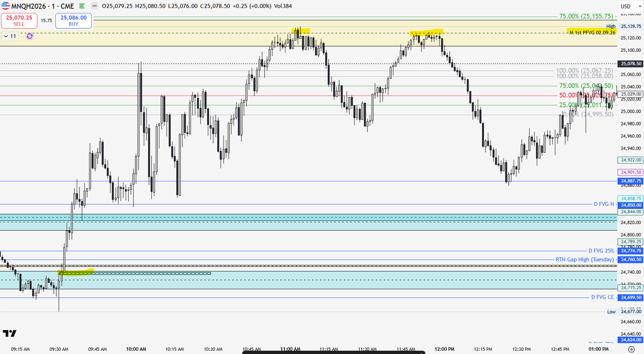
Task: Select the D FVG CE line label
Action: click(603, 297)
